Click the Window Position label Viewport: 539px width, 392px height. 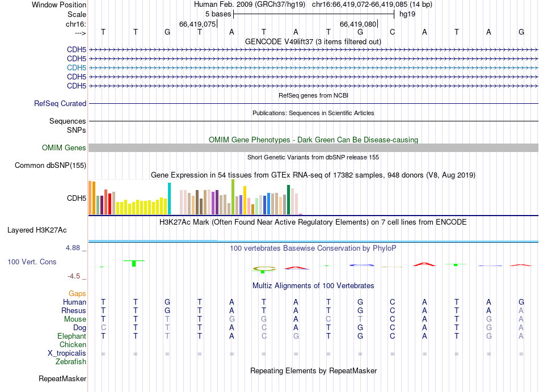(59, 5)
